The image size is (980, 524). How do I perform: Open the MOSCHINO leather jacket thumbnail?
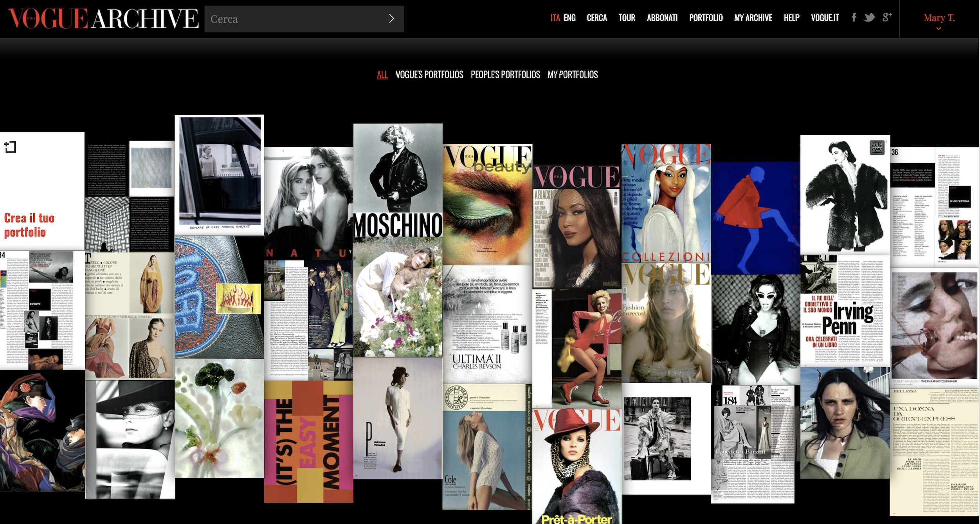click(398, 180)
